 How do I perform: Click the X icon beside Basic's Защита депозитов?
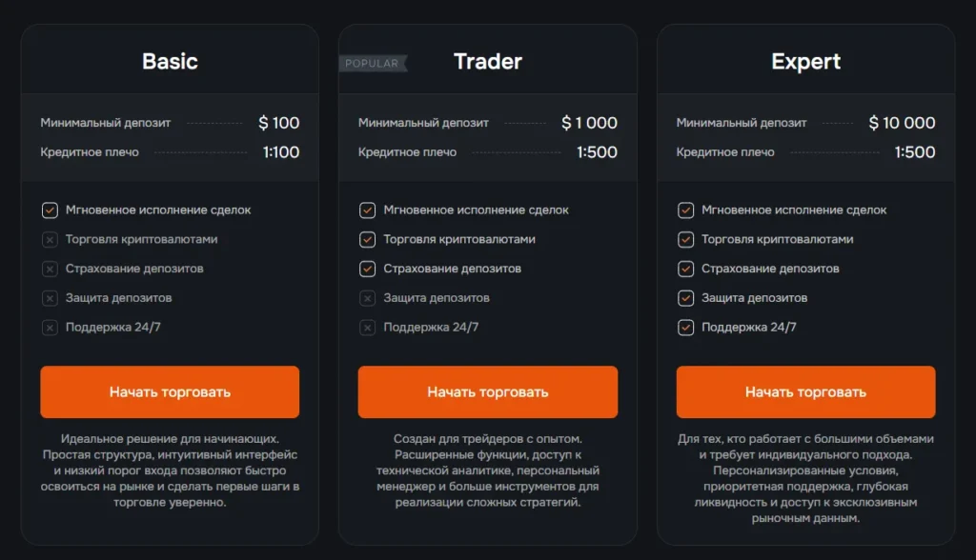50,298
